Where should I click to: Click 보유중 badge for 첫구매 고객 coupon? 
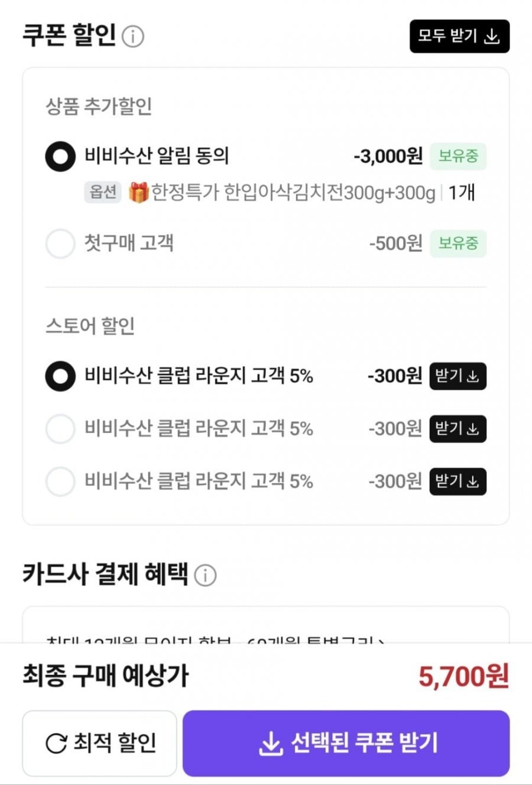coord(458,244)
